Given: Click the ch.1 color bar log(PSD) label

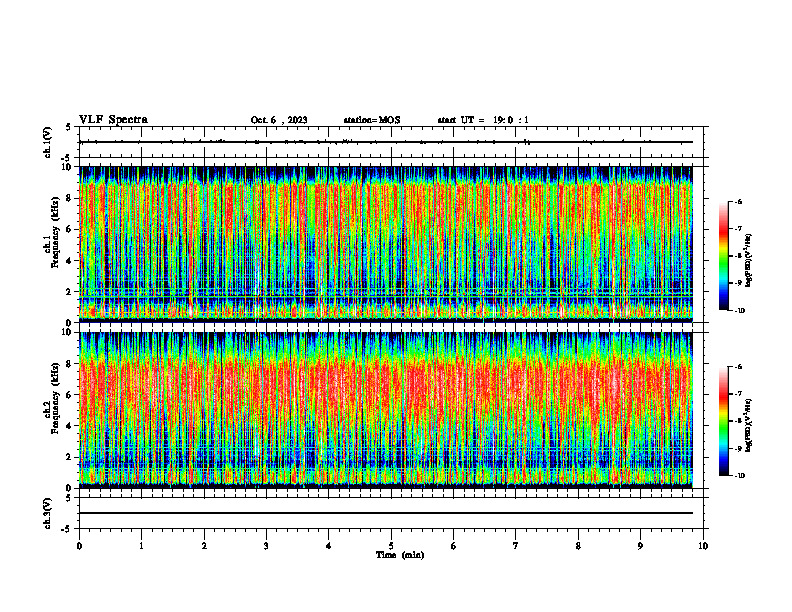Looking at the screenshot, I should (749, 261).
